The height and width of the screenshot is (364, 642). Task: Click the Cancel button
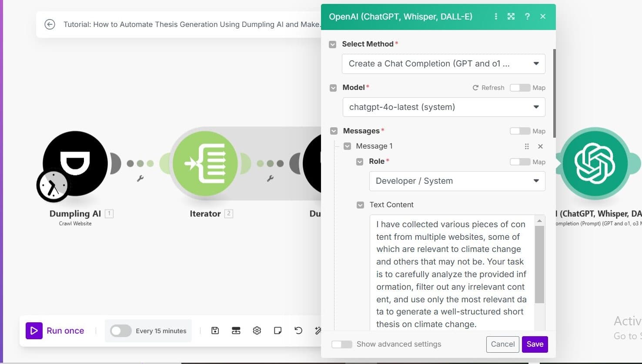click(503, 344)
